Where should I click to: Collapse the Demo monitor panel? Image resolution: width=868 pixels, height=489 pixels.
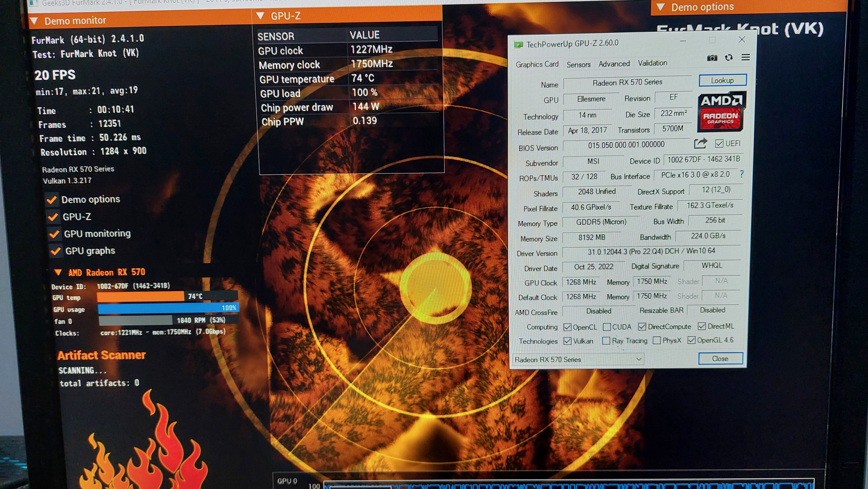pos(34,21)
